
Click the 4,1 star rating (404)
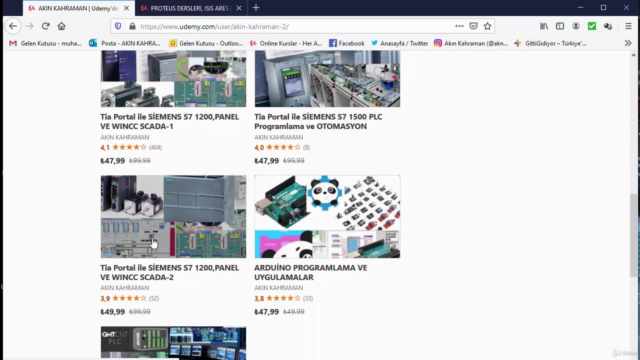click(x=131, y=147)
